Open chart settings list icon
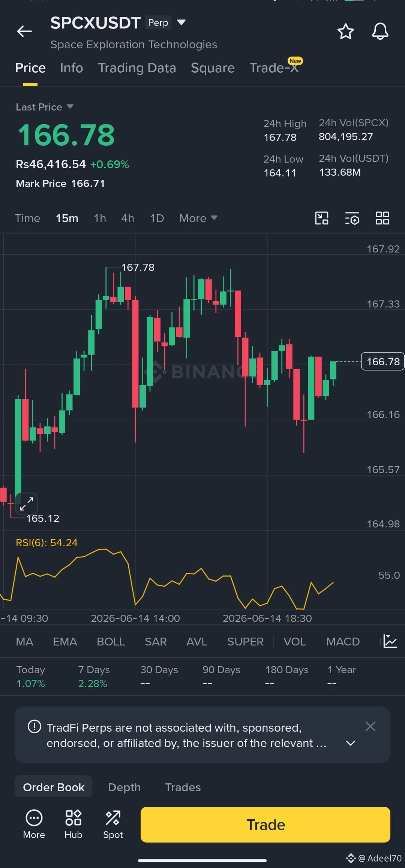Screen dimensions: 405x868 tap(352, 218)
